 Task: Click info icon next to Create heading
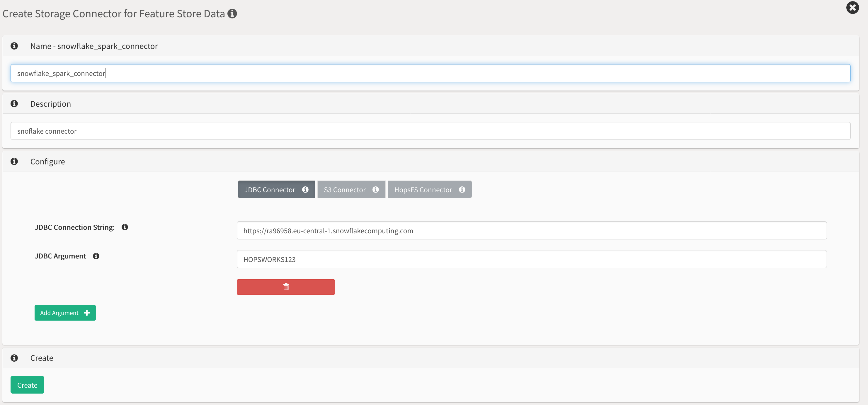tap(14, 358)
